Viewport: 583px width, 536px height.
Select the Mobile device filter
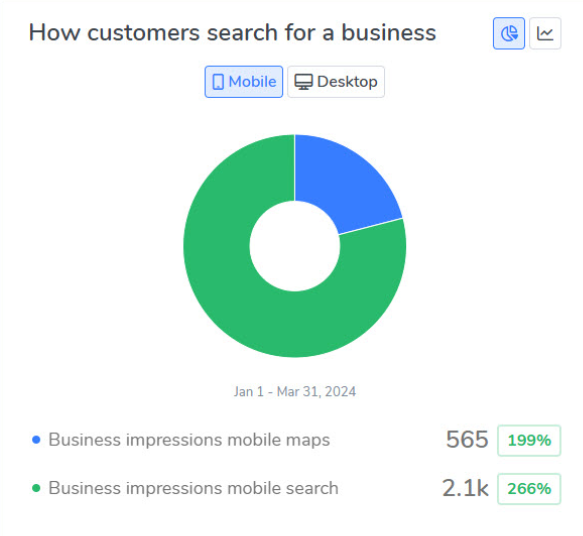pos(244,82)
